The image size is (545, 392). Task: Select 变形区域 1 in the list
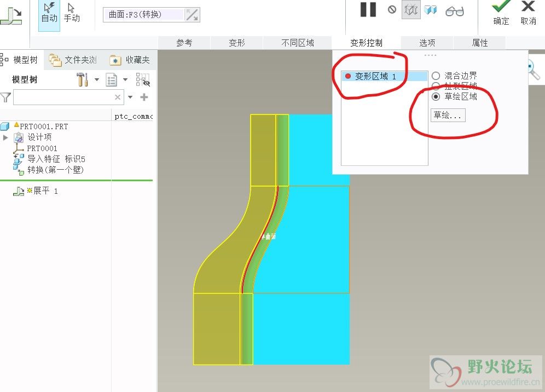(x=385, y=76)
